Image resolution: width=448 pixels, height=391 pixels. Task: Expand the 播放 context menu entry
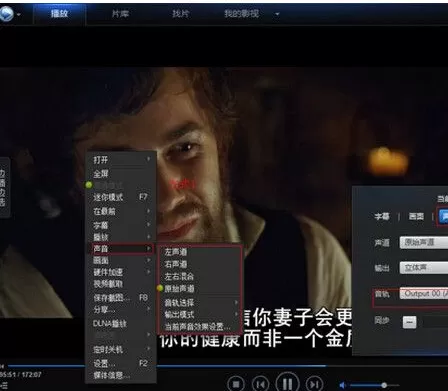[121, 237]
